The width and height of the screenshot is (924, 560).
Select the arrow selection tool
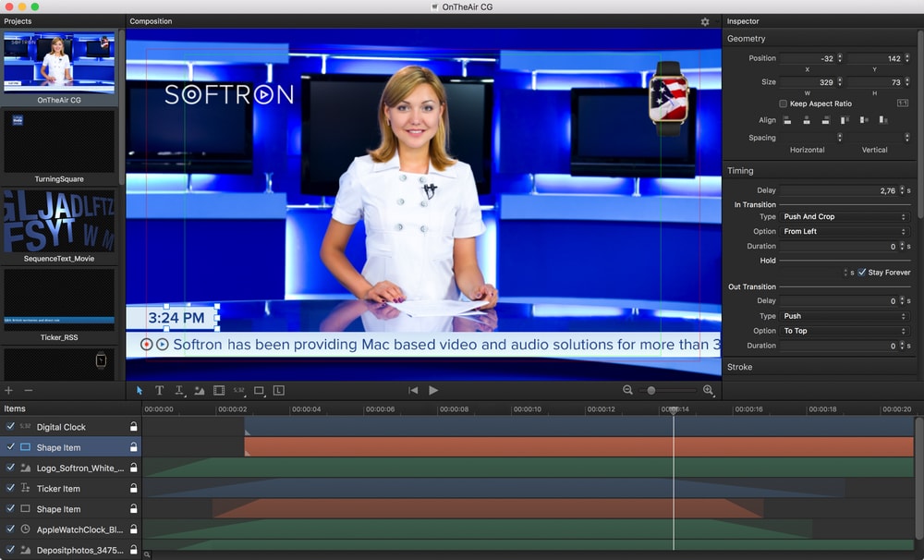(x=140, y=390)
